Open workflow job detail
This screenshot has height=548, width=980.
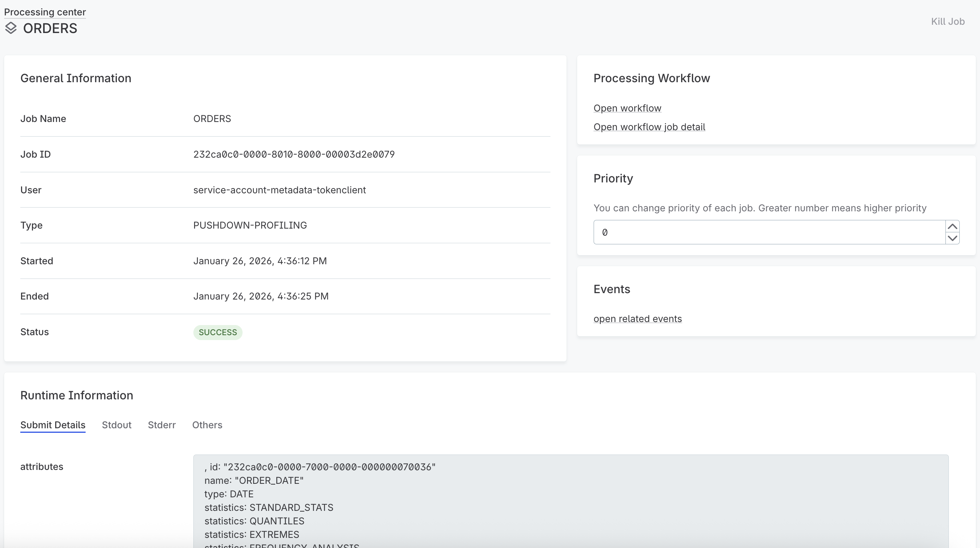click(x=649, y=126)
